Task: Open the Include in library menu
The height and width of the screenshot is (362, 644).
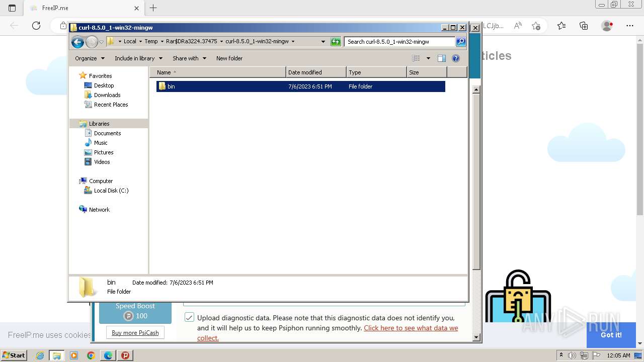Action: (x=138, y=58)
